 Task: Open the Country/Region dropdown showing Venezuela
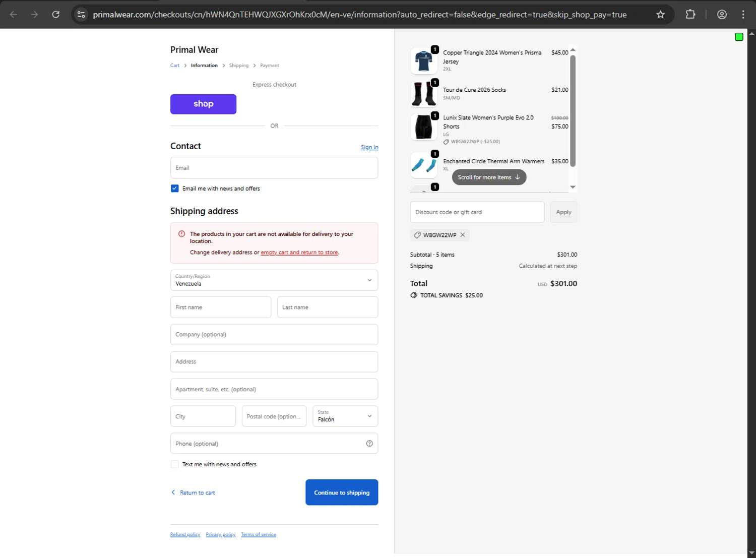274,280
